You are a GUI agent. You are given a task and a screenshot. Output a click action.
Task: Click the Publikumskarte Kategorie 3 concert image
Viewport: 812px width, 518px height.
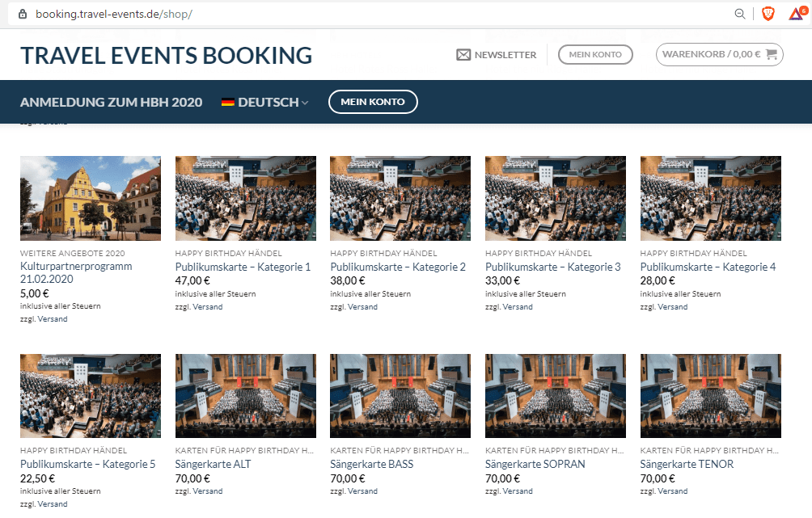556,198
